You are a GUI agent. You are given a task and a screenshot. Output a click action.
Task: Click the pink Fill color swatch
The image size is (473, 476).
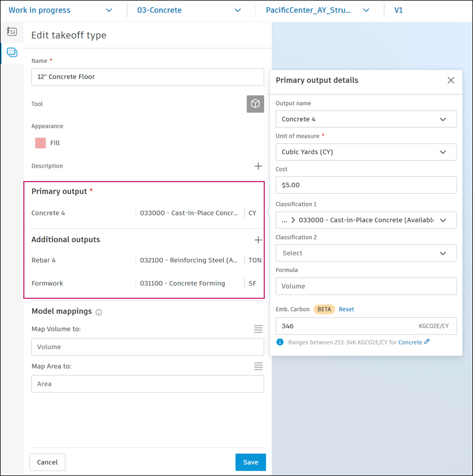[x=41, y=143]
